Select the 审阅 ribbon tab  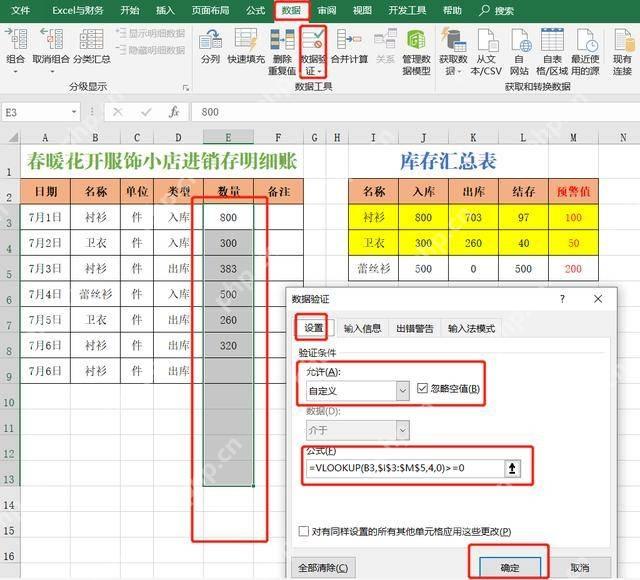[x=327, y=10]
